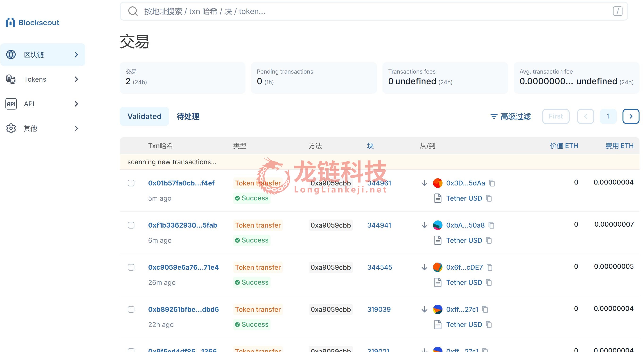The image size is (644, 352).
Task: Open address 0xbA...50a8 link
Action: [x=465, y=225]
